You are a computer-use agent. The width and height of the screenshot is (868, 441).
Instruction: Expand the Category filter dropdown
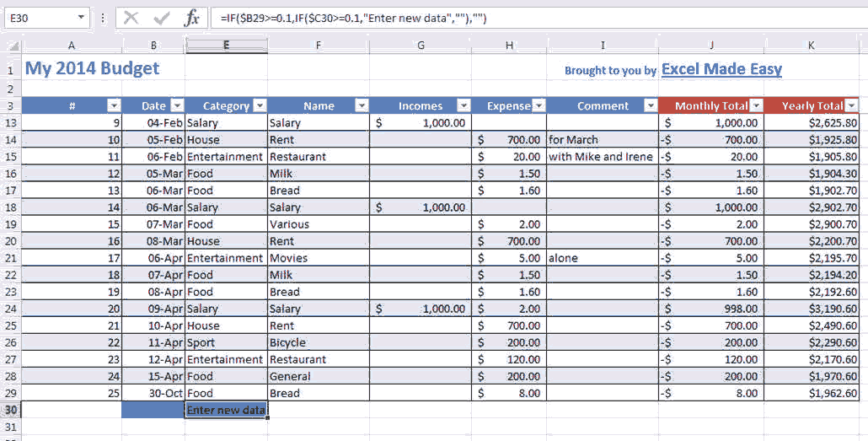(260, 105)
